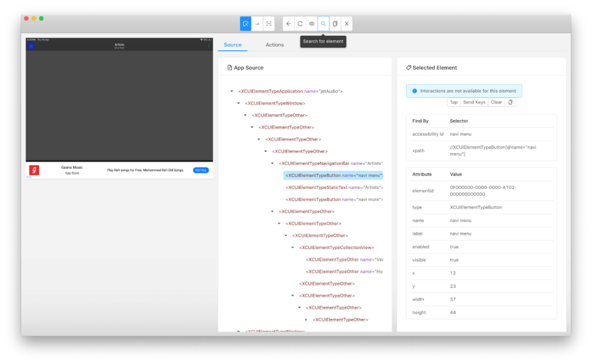Click the Play Rafi songs ad text
Screen dimensions: 592x364
145,170
